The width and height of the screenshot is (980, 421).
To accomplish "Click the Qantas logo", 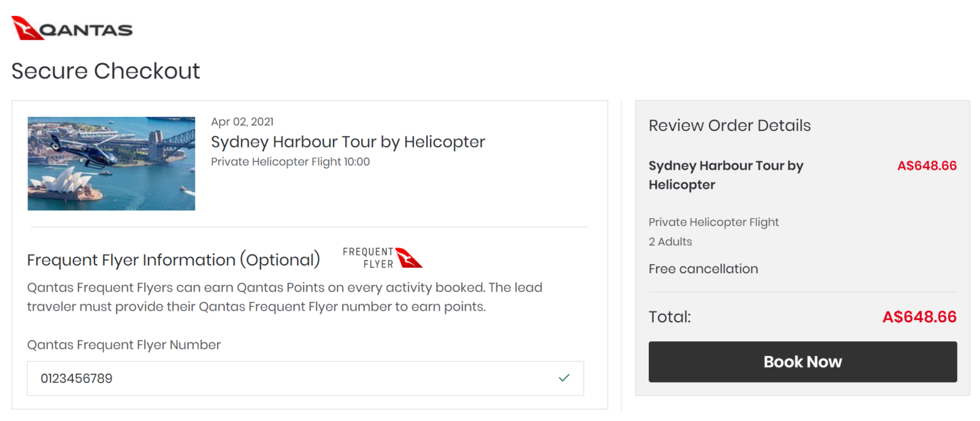I will 71,28.
